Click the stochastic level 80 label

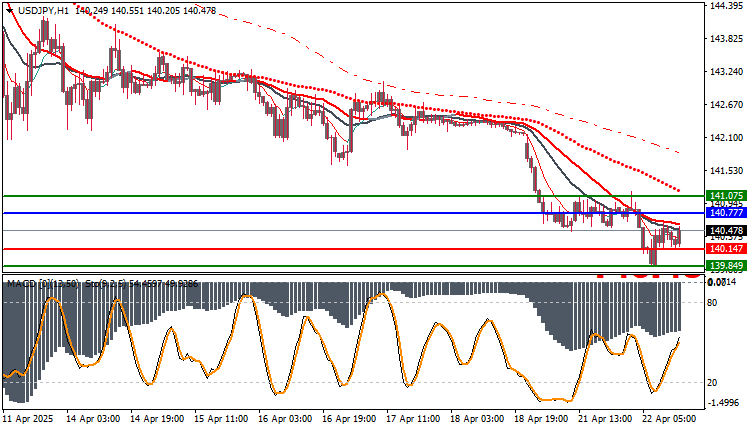point(712,303)
